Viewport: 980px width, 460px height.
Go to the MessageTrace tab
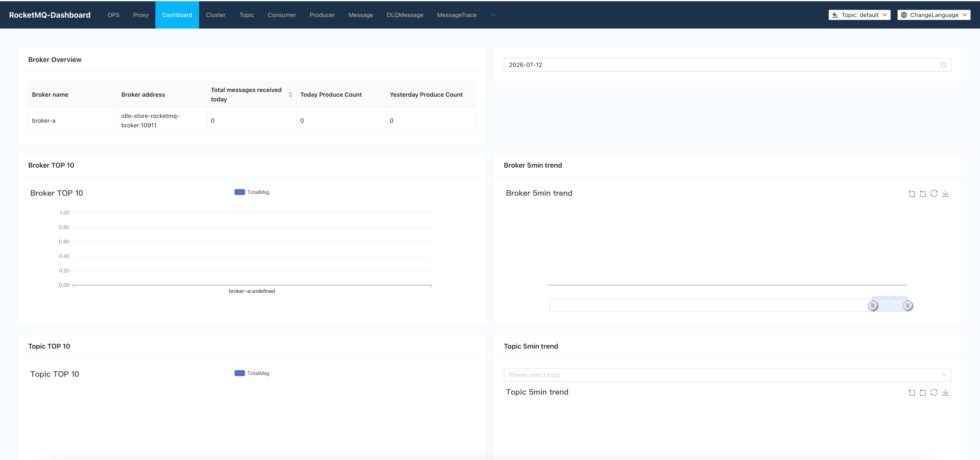coord(457,15)
